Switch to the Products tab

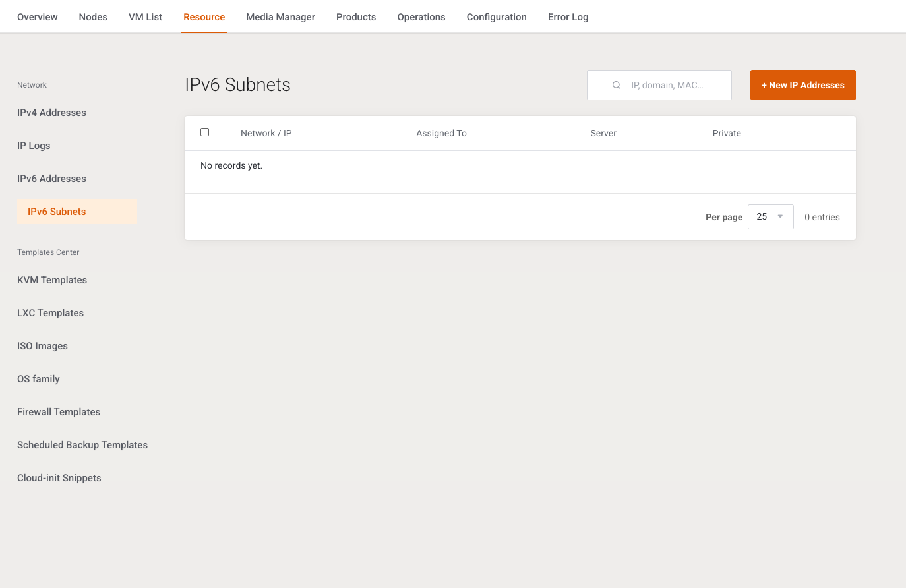(356, 17)
